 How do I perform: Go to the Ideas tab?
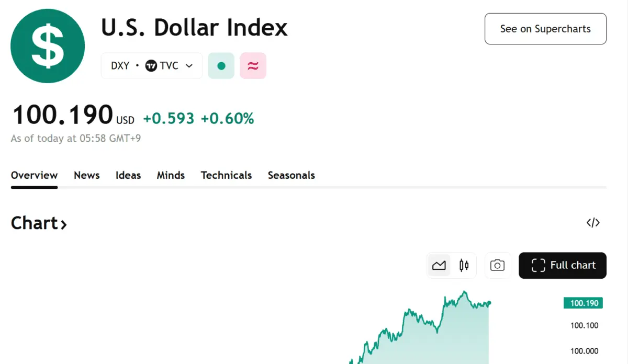pyautogui.click(x=128, y=175)
